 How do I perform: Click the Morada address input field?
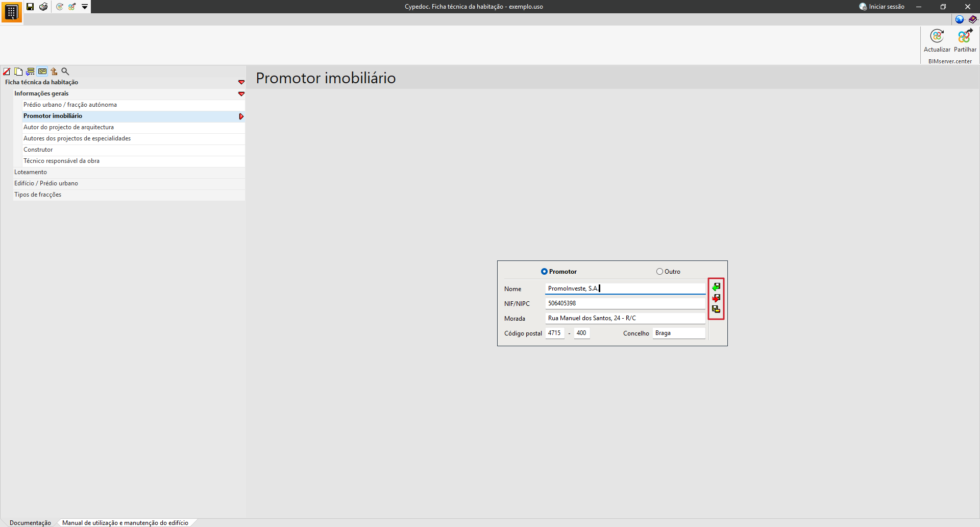625,318
